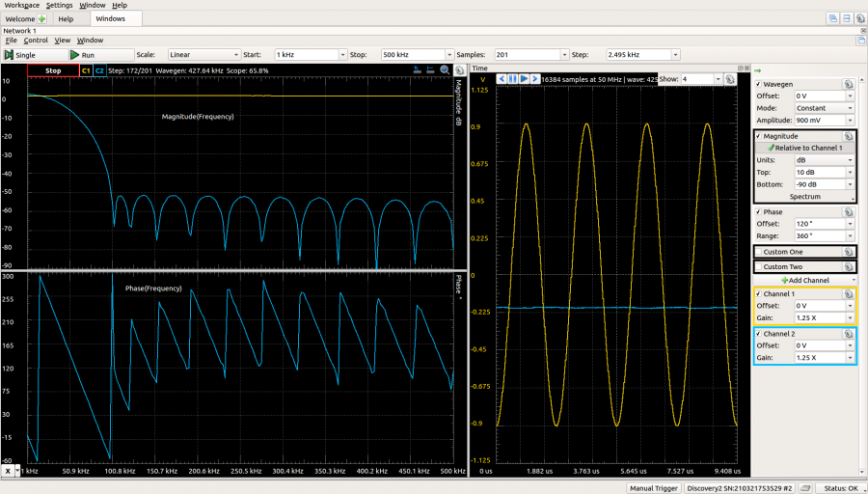Toggle the Channel 1 checkbox
This screenshot has height=494, width=868.
tap(758, 294)
